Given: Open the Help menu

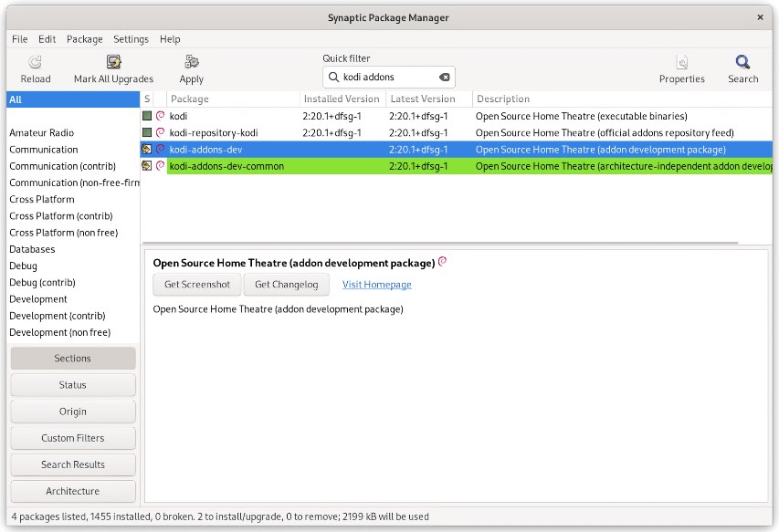Looking at the screenshot, I should point(170,39).
